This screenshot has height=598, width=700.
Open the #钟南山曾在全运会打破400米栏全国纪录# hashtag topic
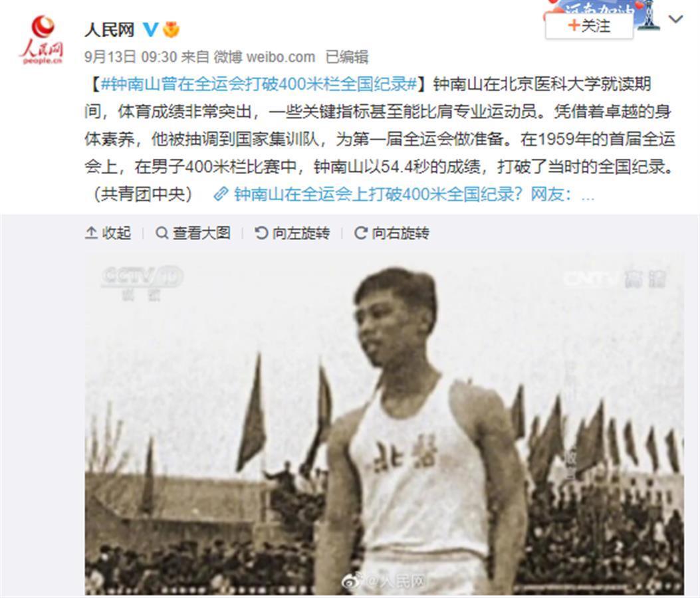click(x=259, y=84)
